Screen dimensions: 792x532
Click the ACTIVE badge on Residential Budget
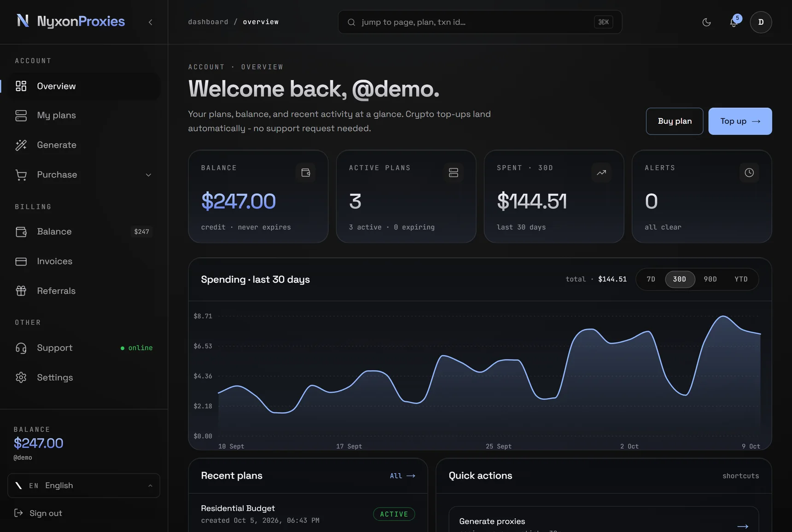tap(394, 514)
